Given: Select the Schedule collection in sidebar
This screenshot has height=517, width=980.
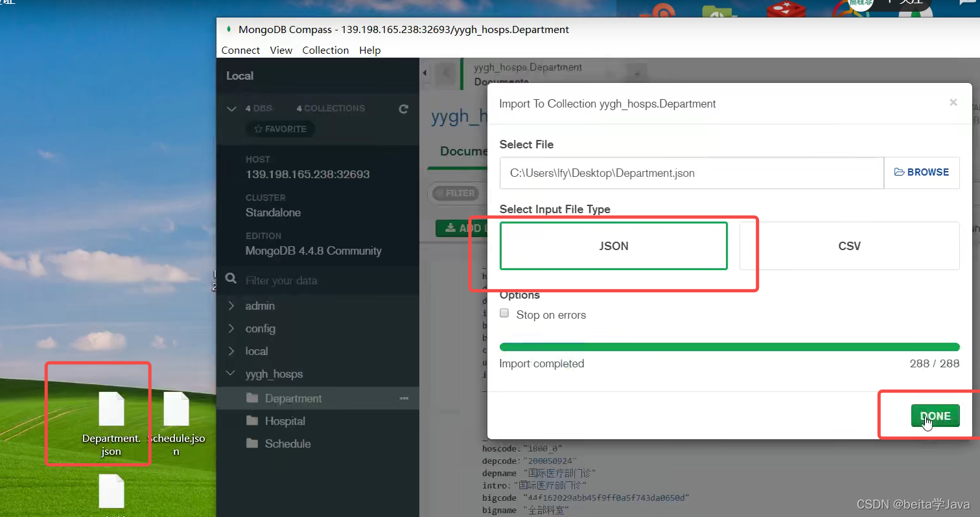Looking at the screenshot, I should click(x=288, y=444).
